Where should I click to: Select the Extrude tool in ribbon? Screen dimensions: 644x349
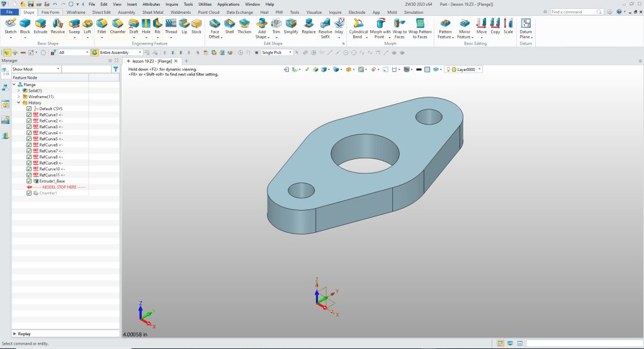point(40,24)
